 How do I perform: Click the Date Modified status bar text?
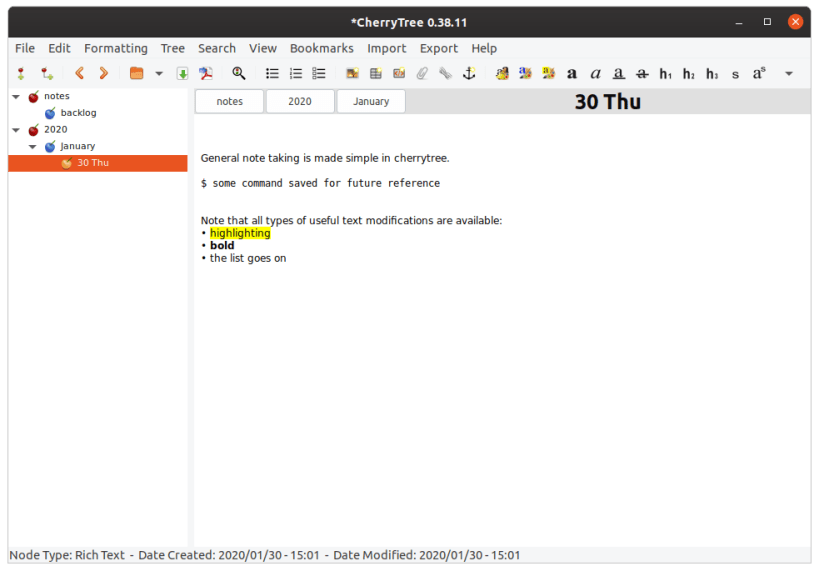click(x=427, y=555)
